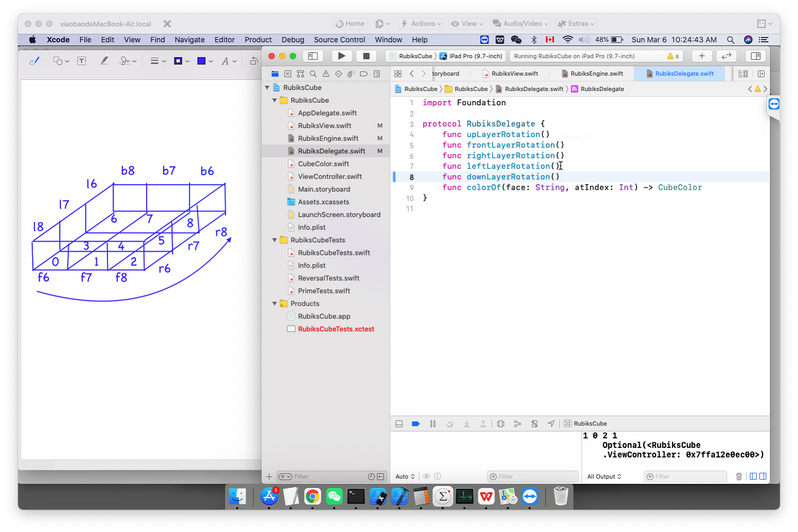
Task: Collapse the RubiksCube group folder
Action: [275, 100]
